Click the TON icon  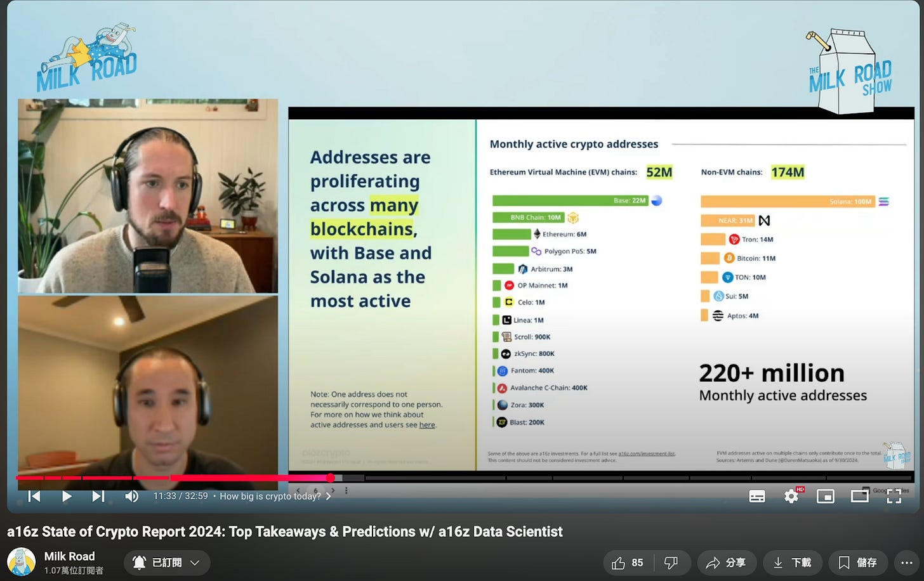coord(727,277)
